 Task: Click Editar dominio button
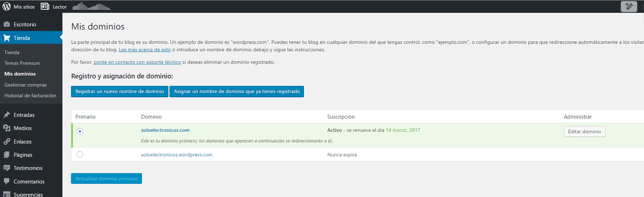point(584,131)
